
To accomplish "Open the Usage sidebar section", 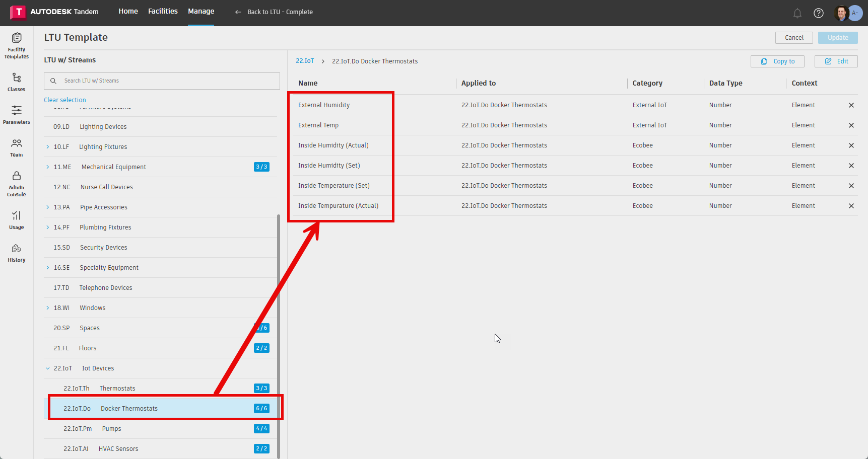I will [x=17, y=220].
